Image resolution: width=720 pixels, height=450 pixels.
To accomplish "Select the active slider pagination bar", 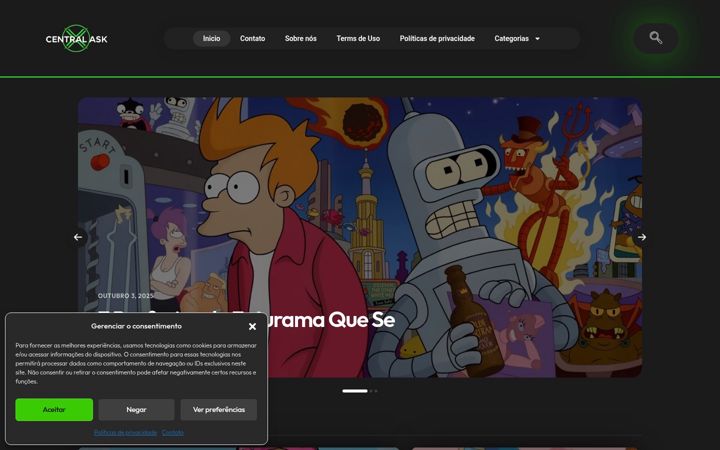I will point(355,391).
